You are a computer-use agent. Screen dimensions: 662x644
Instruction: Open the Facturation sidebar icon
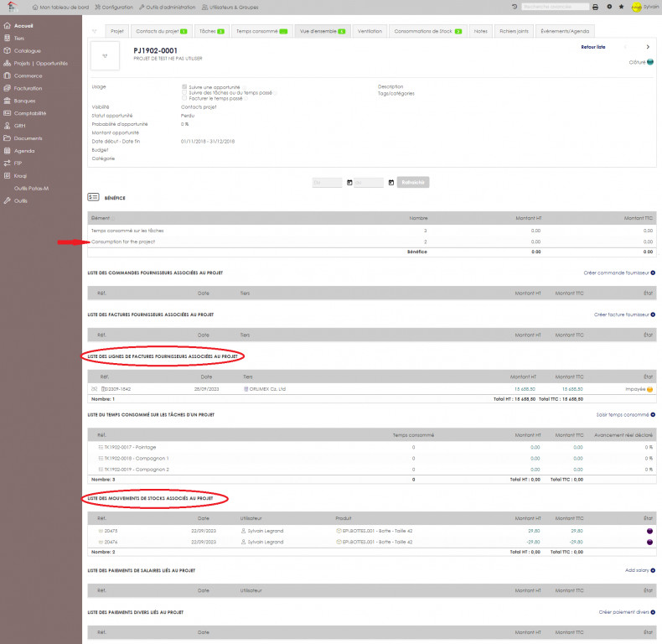[7, 88]
